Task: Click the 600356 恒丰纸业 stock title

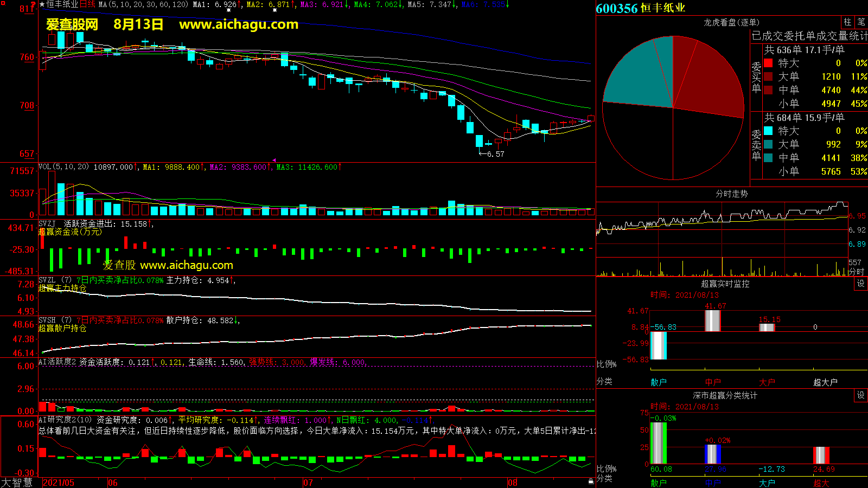Action: coord(640,8)
